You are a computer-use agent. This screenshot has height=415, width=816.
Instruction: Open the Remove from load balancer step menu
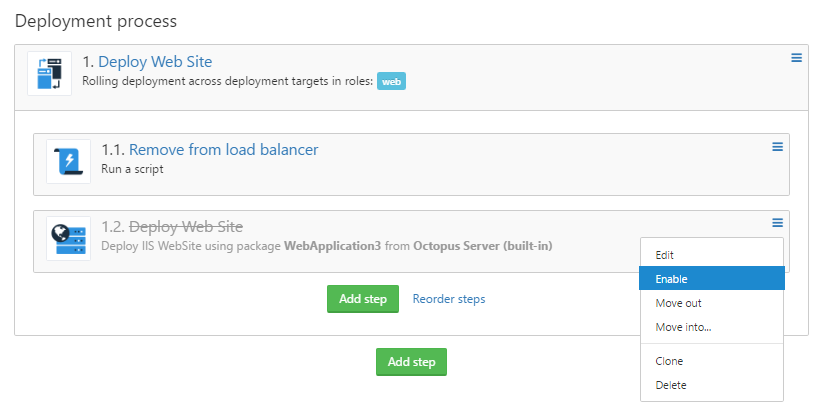[777, 147]
